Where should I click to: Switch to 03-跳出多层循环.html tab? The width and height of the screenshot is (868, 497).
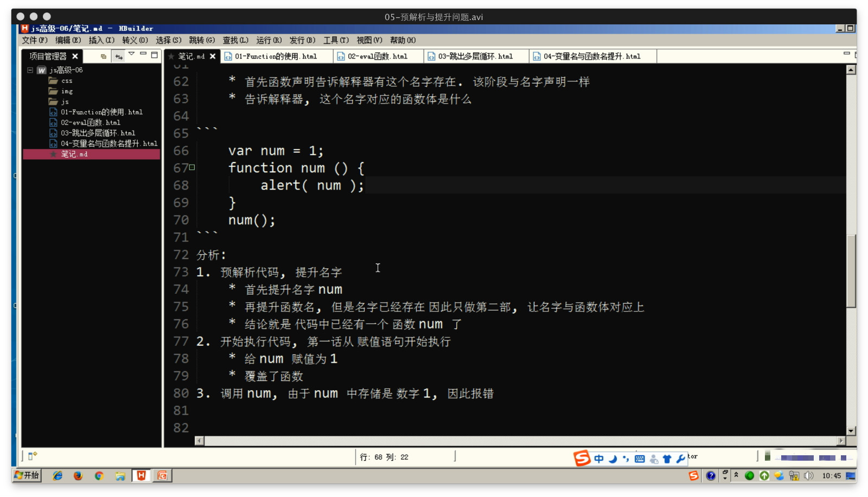[475, 56]
